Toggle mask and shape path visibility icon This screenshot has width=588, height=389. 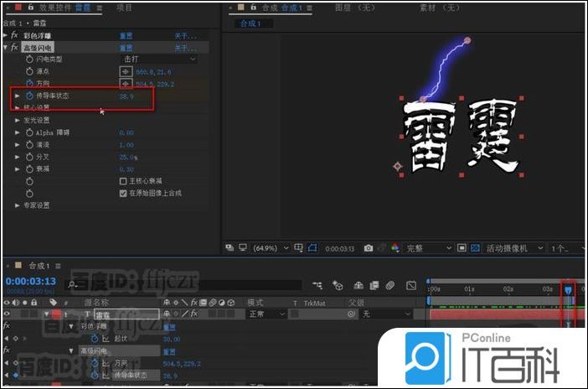click(312, 248)
